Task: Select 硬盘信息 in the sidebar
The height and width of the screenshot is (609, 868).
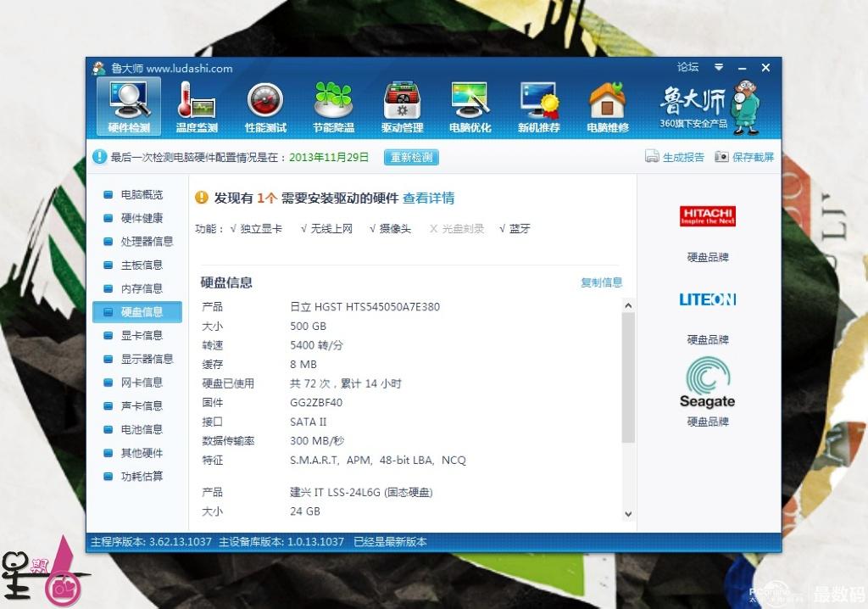Action: (x=137, y=312)
